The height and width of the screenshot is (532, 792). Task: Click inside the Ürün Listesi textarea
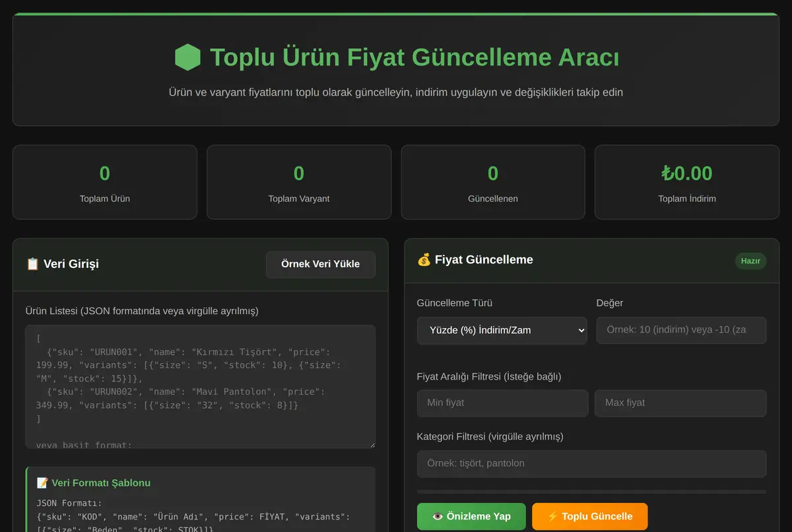201,387
